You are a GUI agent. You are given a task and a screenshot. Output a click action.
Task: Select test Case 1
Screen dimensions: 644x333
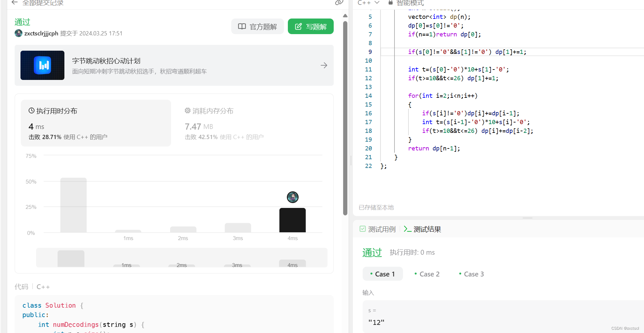coord(382,274)
